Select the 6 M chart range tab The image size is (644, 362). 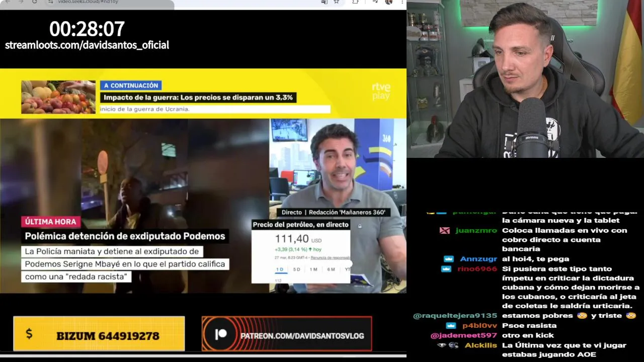pyautogui.click(x=331, y=269)
